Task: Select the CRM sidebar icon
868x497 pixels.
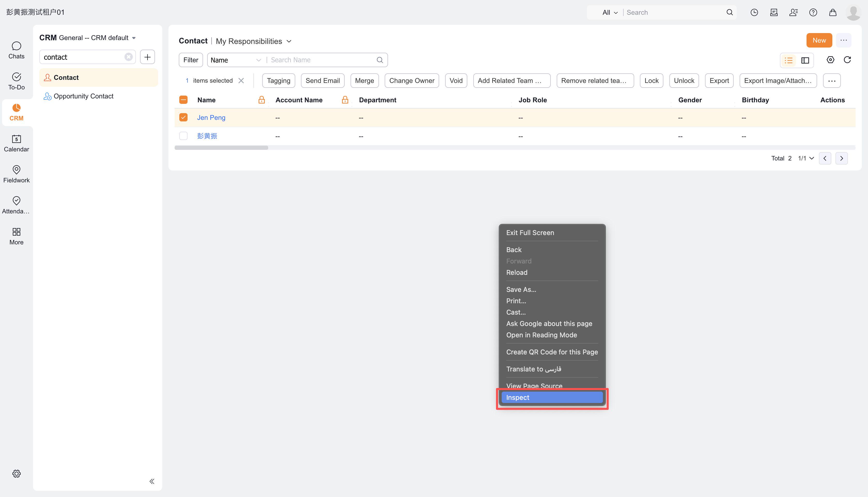Action: click(16, 112)
